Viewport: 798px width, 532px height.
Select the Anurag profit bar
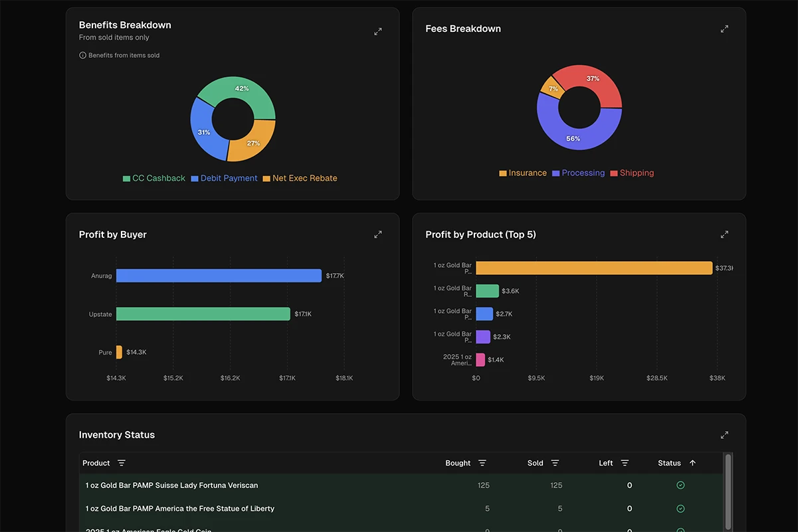pos(219,276)
